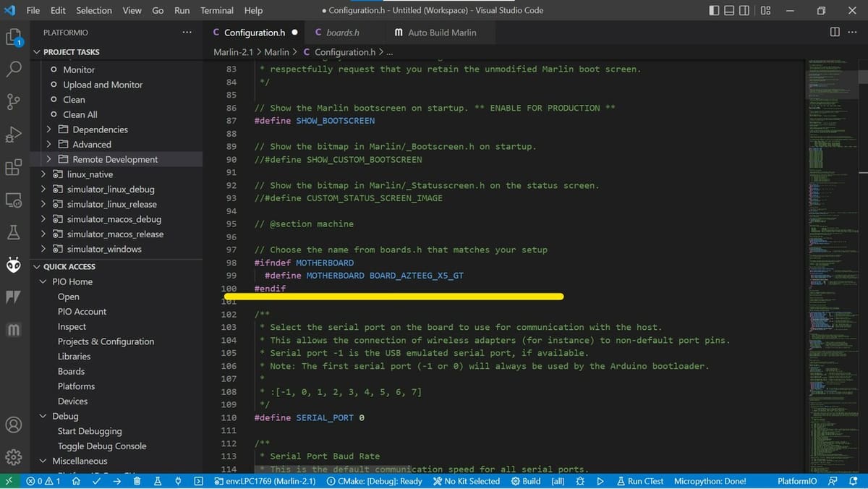This screenshot has width=868, height=489.
Task: Click the remote window indicator in status bar
Action: [8, 481]
